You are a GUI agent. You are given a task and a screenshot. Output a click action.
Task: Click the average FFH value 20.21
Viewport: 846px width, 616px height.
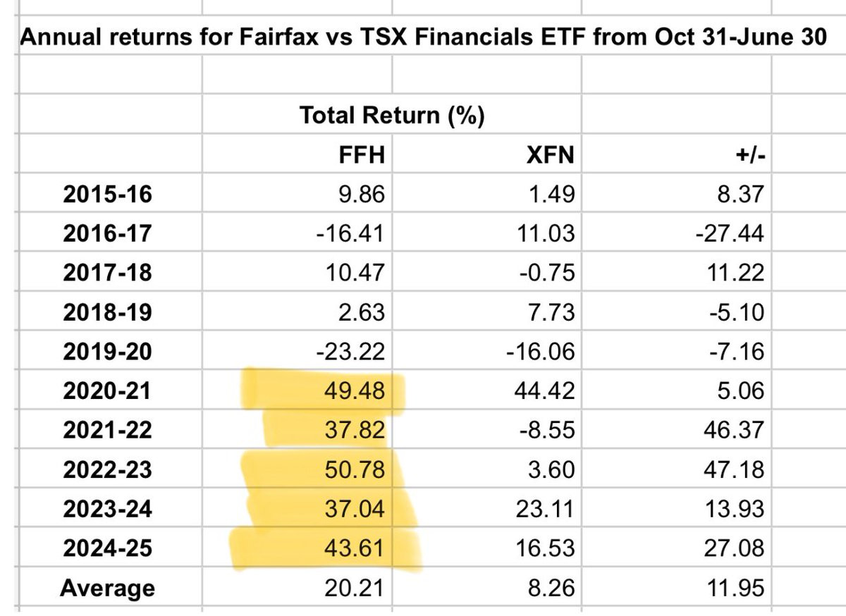click(362, 587)
